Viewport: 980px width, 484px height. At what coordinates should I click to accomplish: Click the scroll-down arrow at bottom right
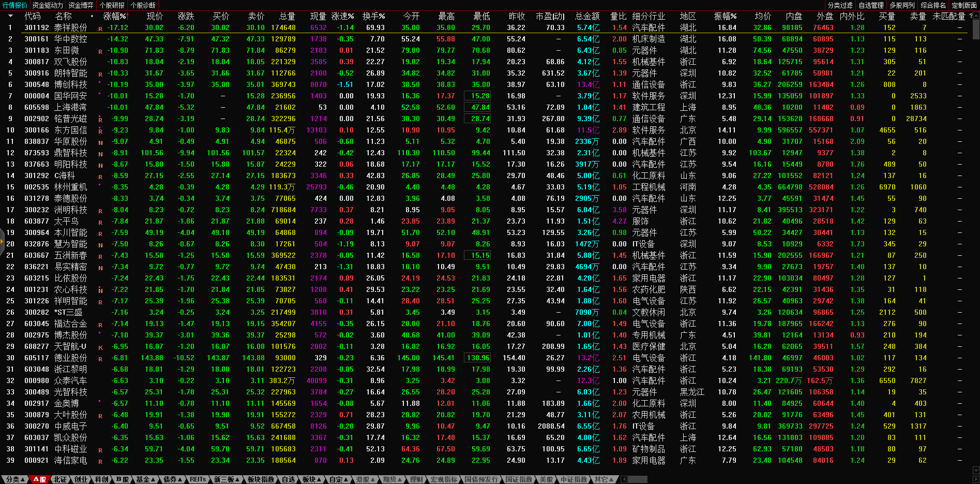976,471
